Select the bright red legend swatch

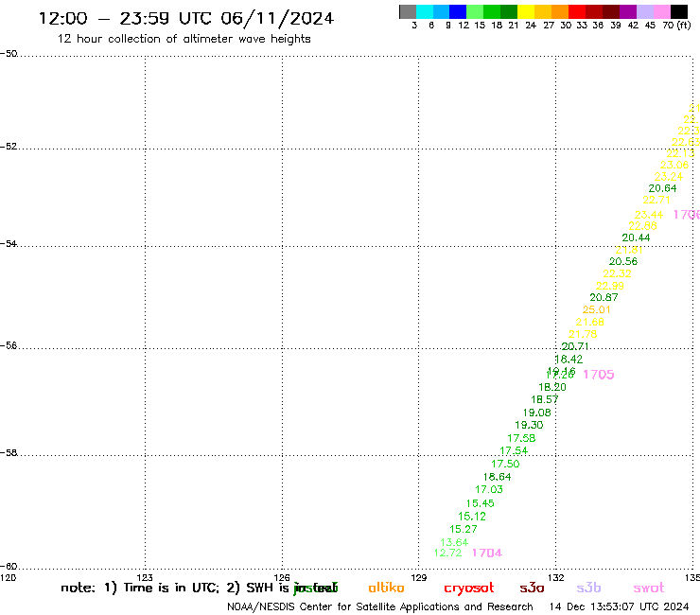coord(577,11)
